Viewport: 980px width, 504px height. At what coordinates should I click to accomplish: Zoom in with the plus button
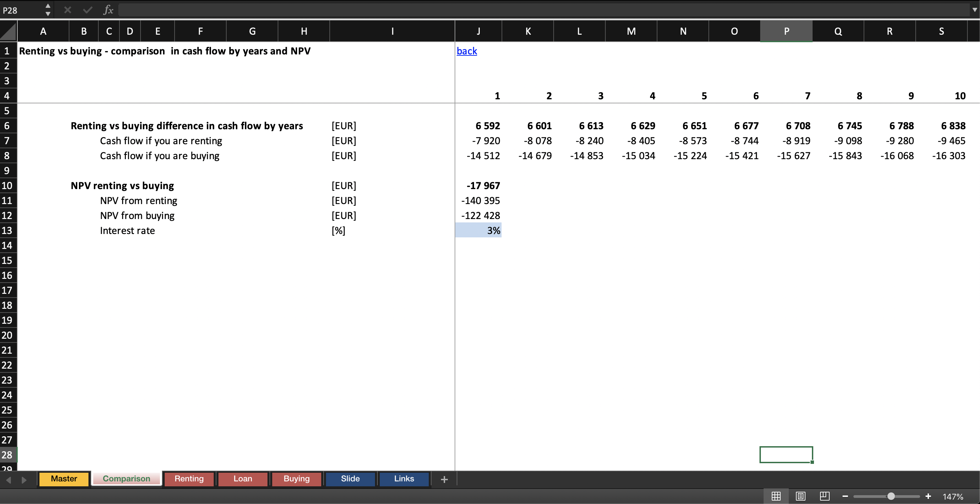click(928, 496)
